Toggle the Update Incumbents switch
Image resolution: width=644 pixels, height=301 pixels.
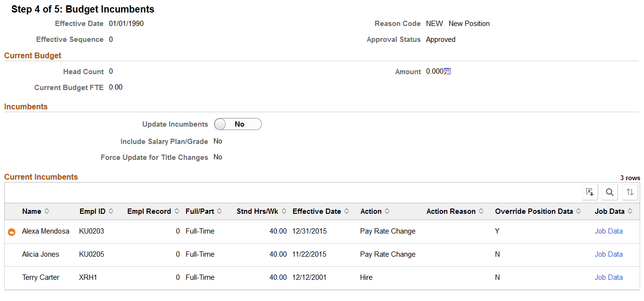pyautogui.click(x=238, y=124)
